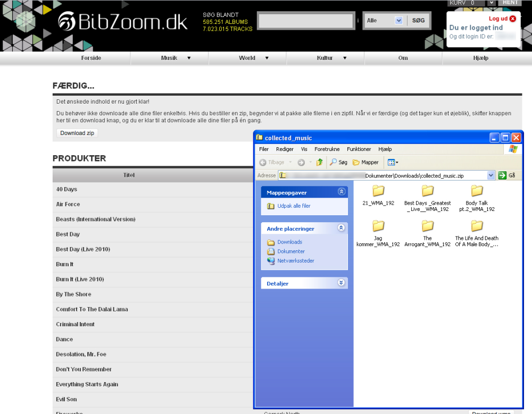
Task: Click the Up folder icon in Explorer toolbar
Action: [319, 163]
